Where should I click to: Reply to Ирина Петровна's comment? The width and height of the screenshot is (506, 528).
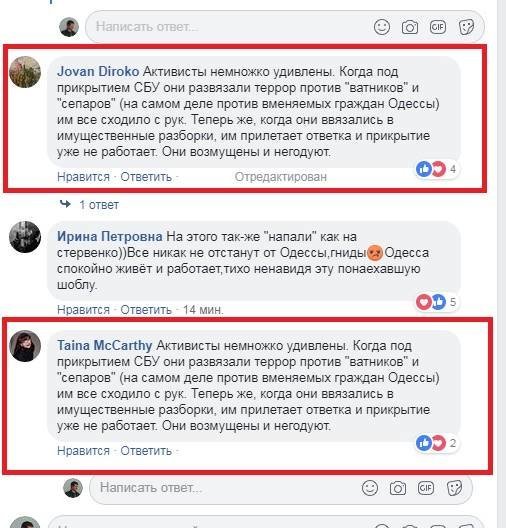[146, 310]
